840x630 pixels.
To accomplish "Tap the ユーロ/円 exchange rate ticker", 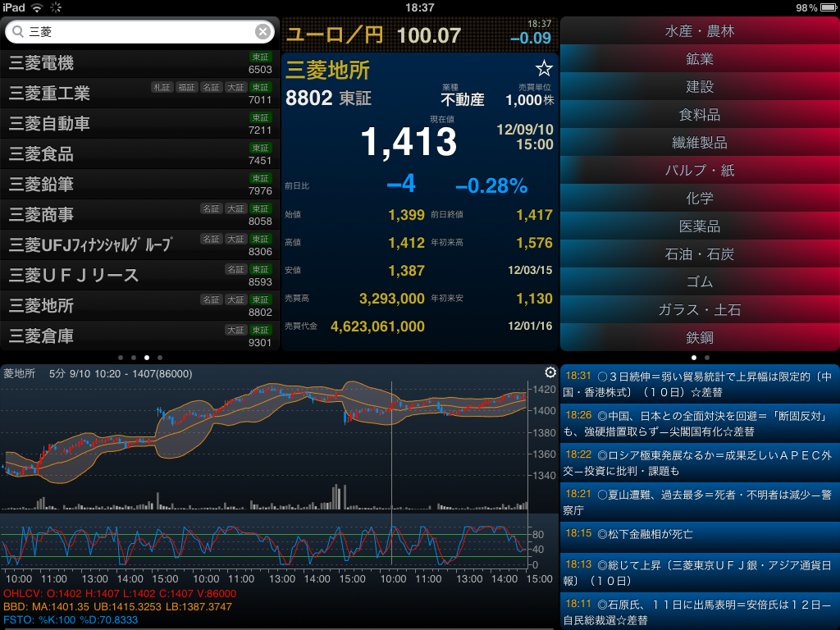I will [x=419, y=34].
